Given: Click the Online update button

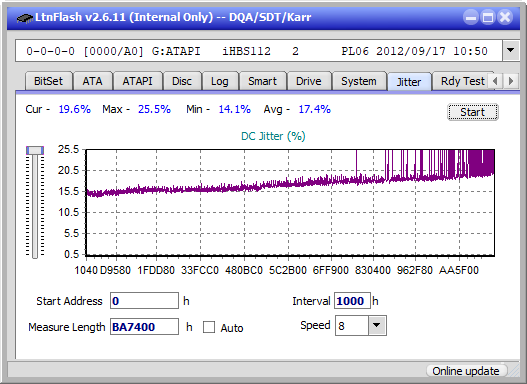Looking at the screenshot, I should point(466,371).
